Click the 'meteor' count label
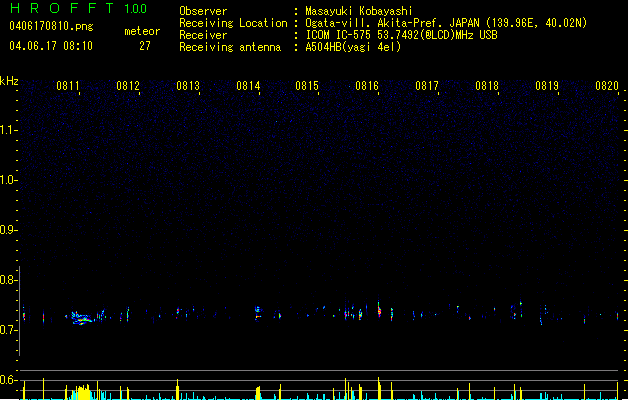Screen dimensions: 629x400 [142, 31]
